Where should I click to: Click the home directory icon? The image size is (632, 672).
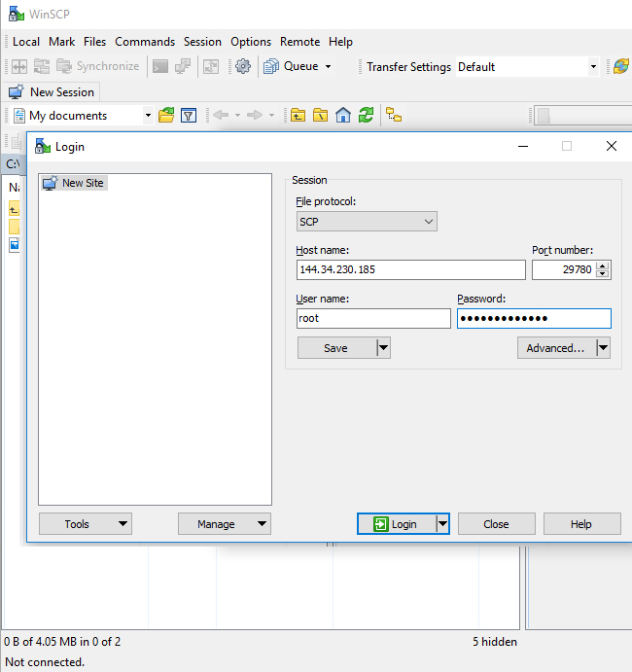[343, 115]
